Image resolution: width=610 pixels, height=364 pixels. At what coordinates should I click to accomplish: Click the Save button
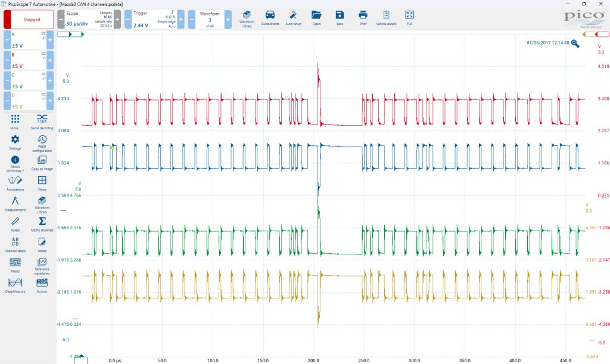pyautogui.click(x=340, y=18)
